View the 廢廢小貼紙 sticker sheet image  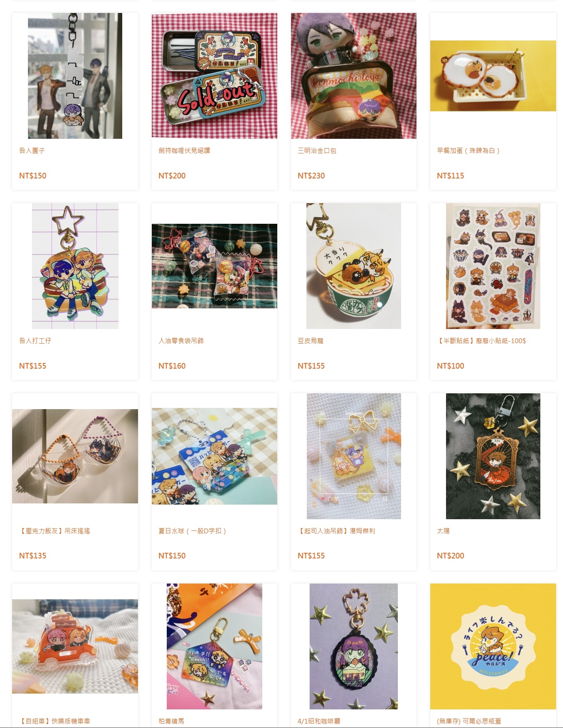click(x=493, y=266)
